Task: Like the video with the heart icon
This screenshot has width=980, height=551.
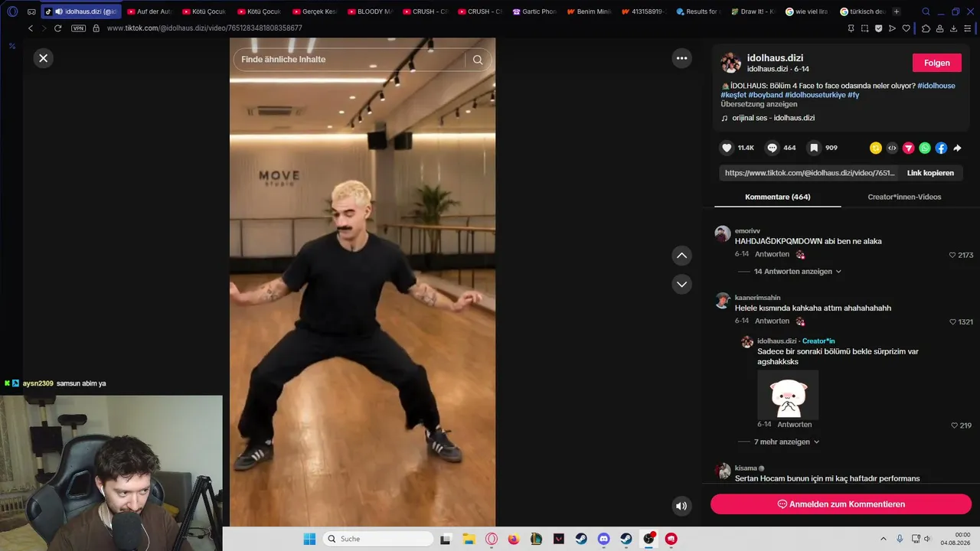Action: [x=727, y=148]
